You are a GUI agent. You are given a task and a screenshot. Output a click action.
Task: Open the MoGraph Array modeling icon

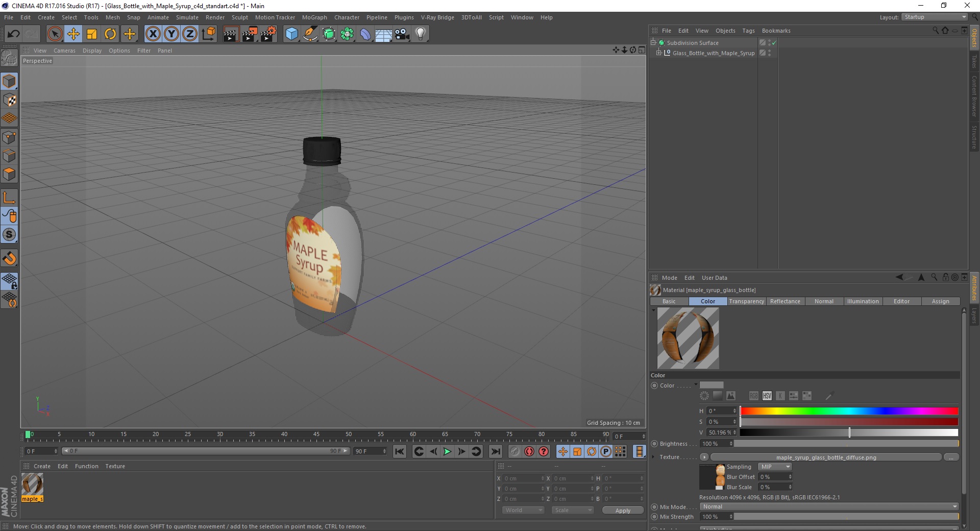click(x=347, y=34)
